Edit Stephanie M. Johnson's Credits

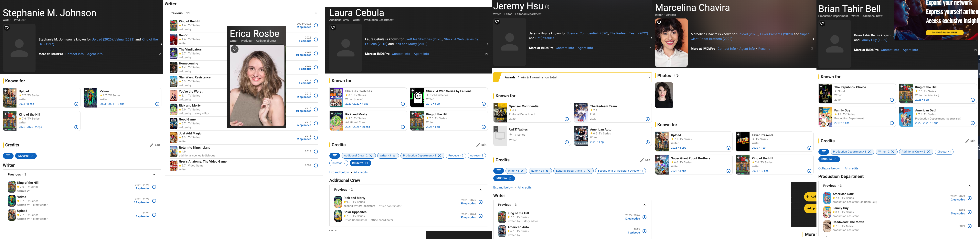click(155, 145)
